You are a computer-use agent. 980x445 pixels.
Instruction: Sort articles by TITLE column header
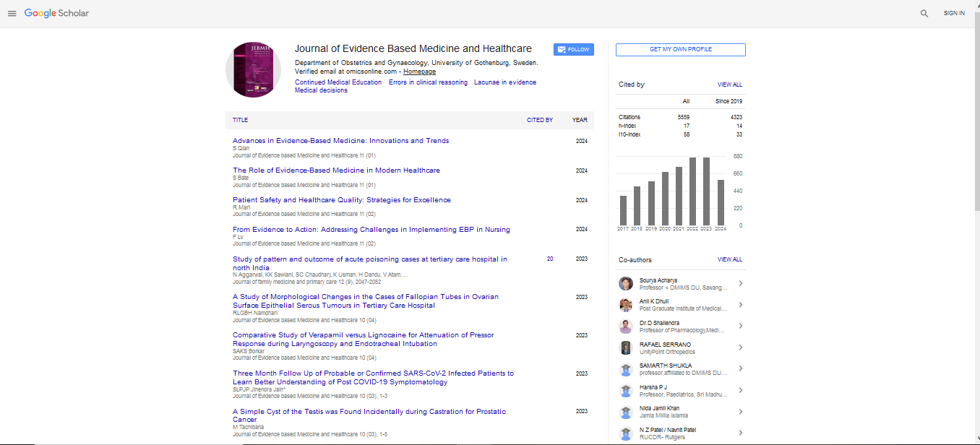click(240, 121)
